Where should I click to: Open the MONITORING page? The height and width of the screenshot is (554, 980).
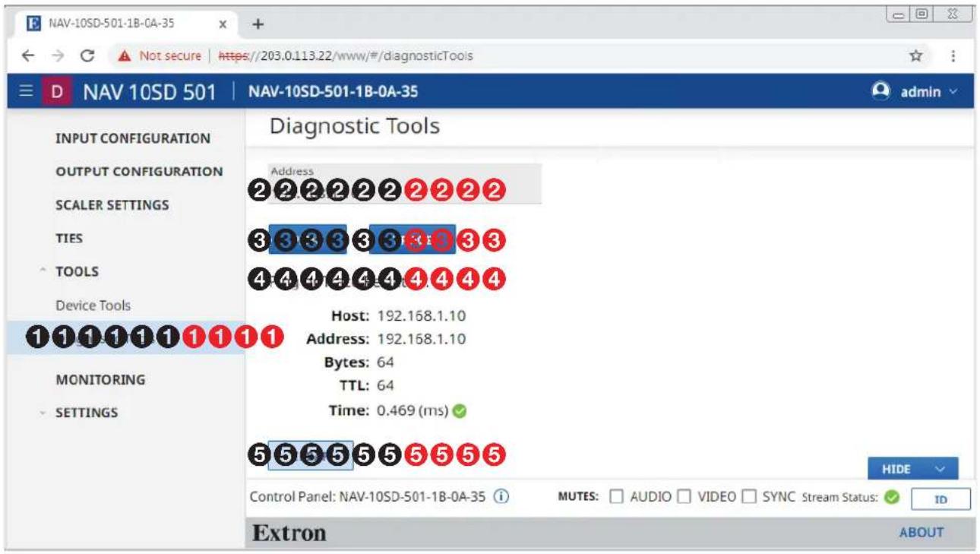point(100,379)
